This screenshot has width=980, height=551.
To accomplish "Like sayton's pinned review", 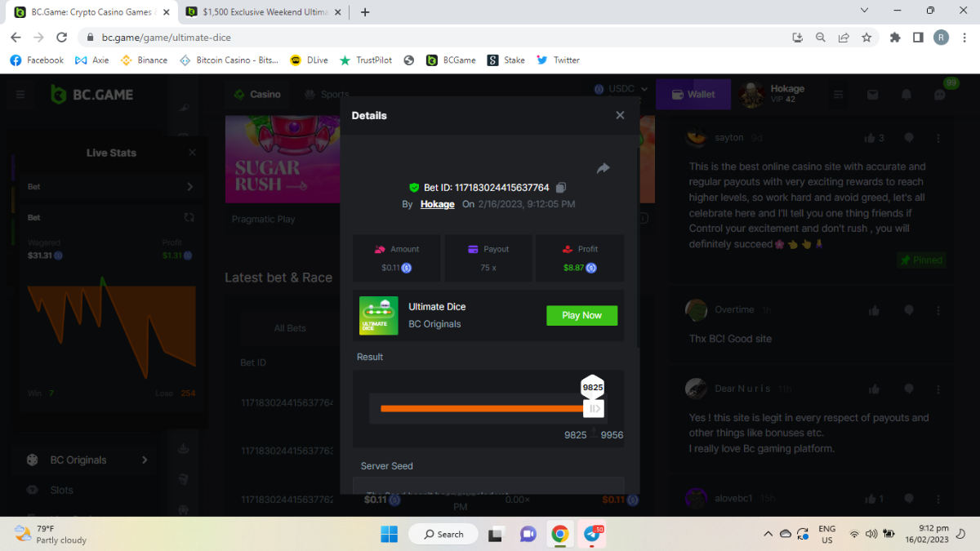I will tap(870, 138).
